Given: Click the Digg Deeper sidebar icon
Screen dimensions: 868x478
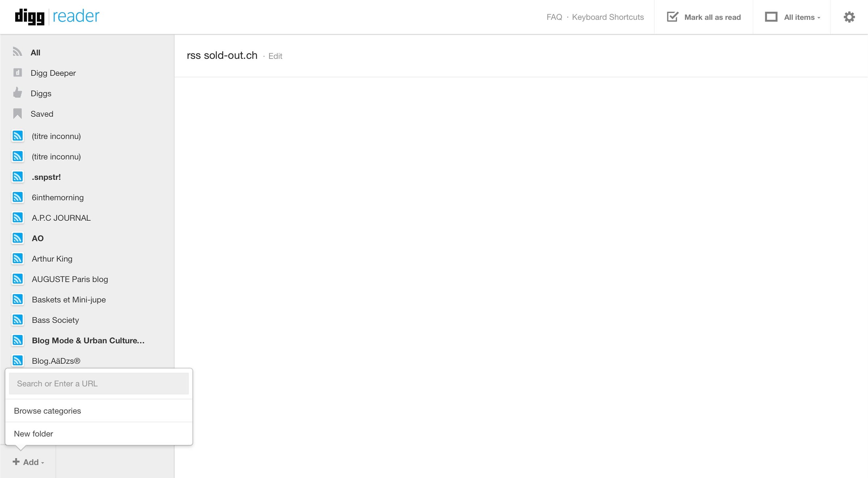Looking at the screenshot, I should pos(17,73).
